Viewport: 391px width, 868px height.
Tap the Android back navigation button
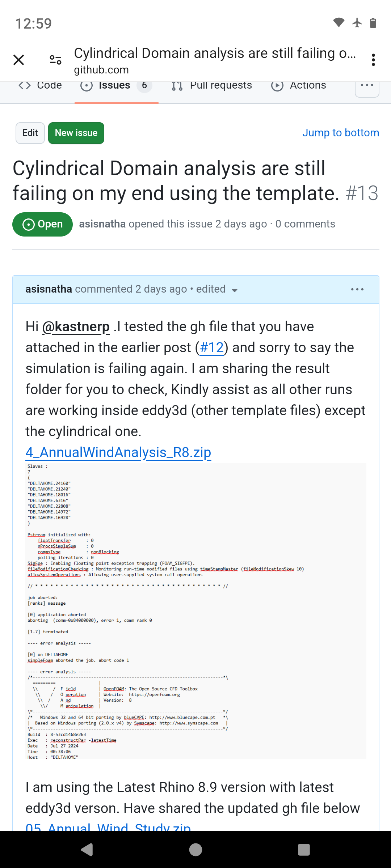coord(87,850)
